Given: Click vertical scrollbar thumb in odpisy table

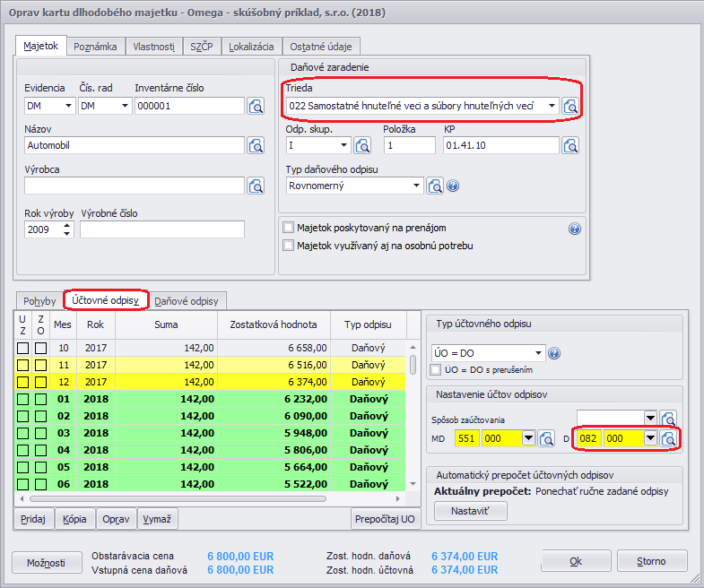Looking at the screenshot, I should point(413,365).
